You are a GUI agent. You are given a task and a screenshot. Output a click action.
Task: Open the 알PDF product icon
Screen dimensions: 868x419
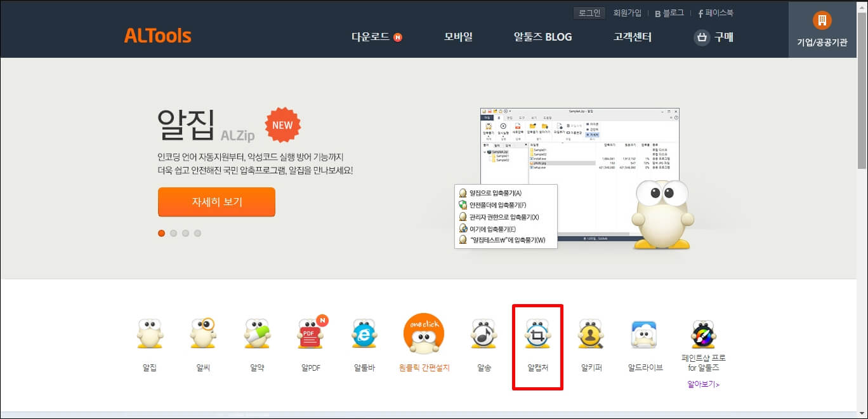pos(311,333)
